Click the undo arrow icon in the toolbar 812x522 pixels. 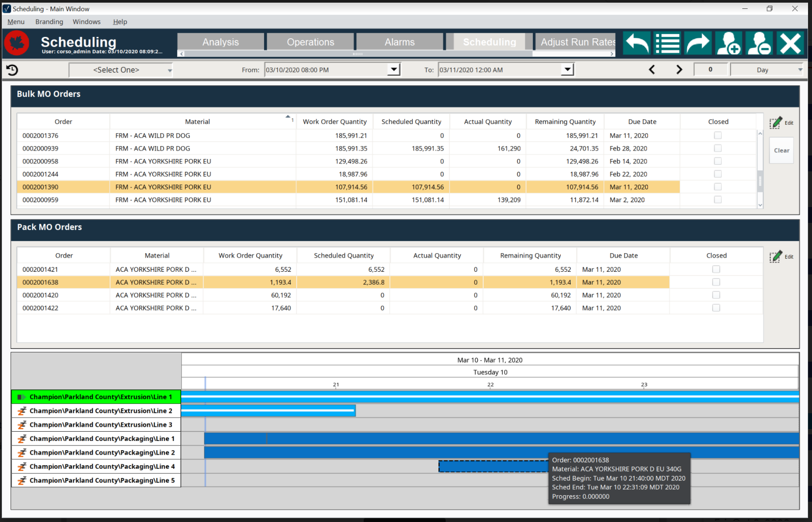pyautogui.click(x=636, y=43)
